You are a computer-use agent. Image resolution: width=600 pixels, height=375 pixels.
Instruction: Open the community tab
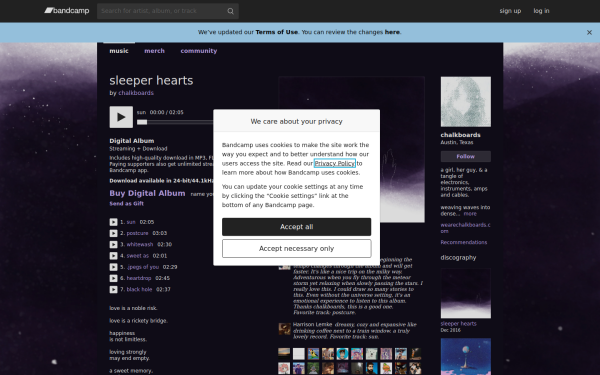[199, 51]
